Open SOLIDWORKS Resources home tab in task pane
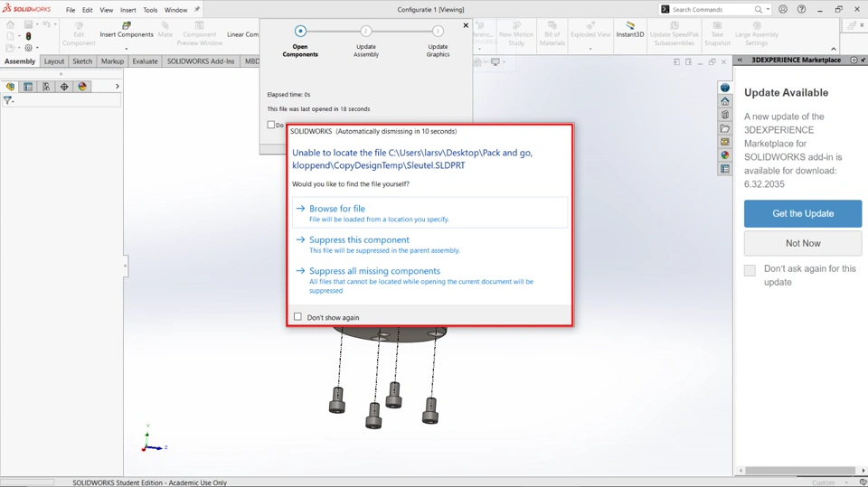Image resolution: width=868 pixels, height=487 pixels. pos(724,101)
